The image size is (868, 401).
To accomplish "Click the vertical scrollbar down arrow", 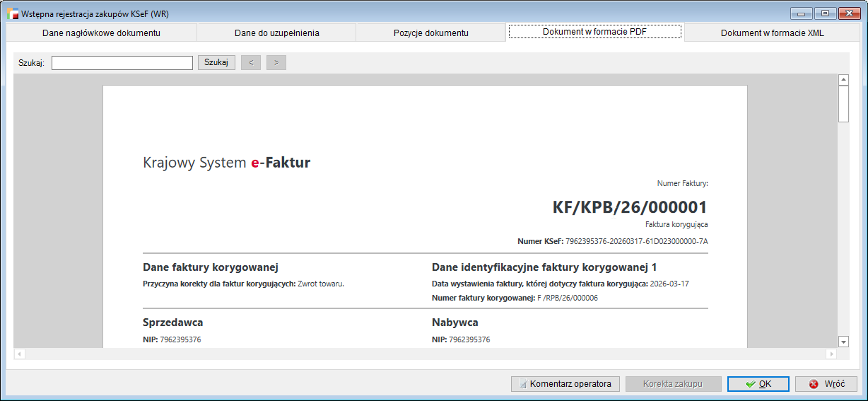I will pos(843,342).
